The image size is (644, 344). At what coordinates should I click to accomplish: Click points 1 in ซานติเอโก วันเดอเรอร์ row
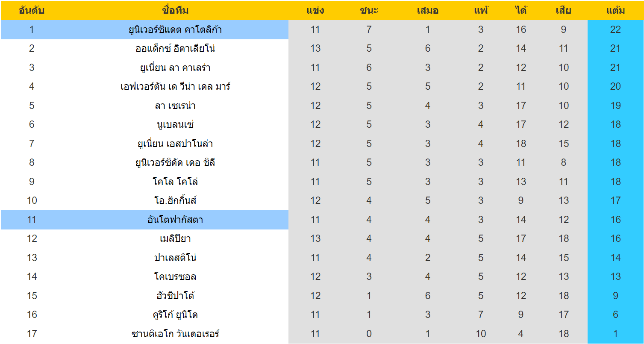point(615,334)
